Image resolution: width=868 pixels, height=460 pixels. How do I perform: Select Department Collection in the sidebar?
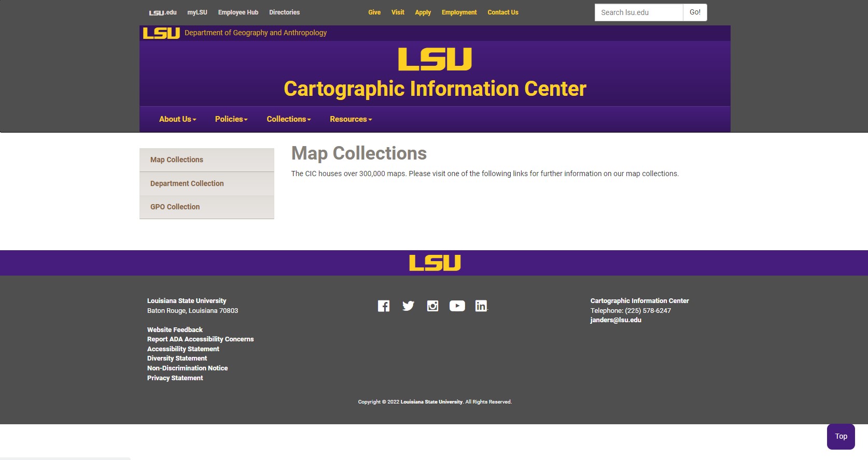click(x=207, y=183)
